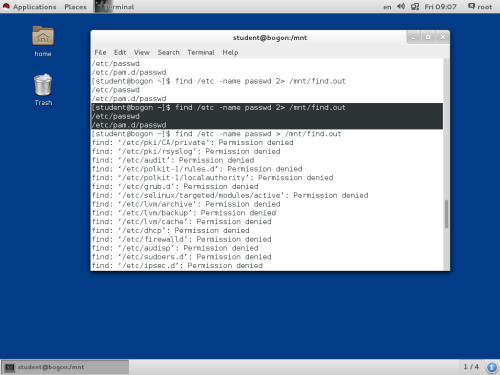
Task: Click the highlighted 'find /etc -name passwd 2>' line
Action: pos(219,108)
